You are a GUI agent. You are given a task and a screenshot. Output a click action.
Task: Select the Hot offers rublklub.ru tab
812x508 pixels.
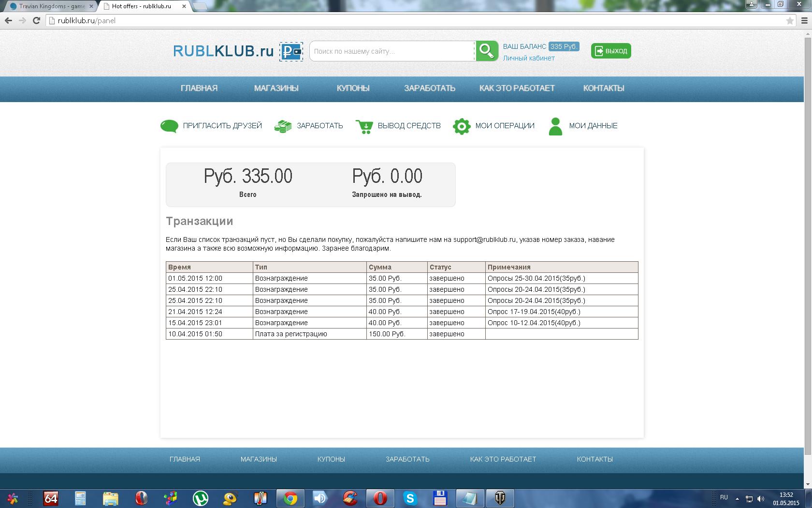coord(143,6)
